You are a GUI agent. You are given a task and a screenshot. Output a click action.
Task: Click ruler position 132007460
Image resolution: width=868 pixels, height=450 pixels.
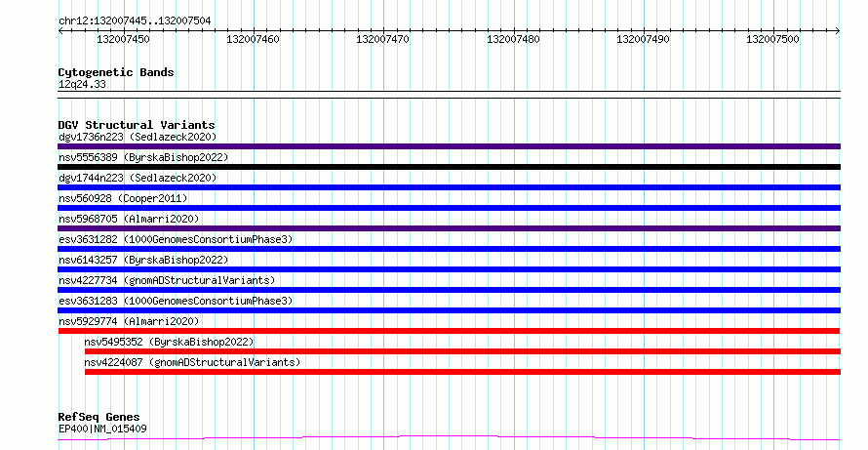(x=253, y=39)
